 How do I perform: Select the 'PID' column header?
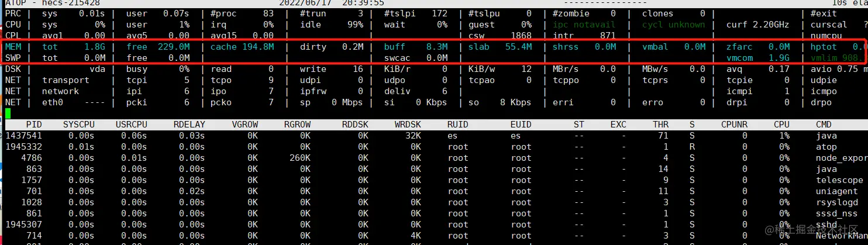click(x=33, y=125)
